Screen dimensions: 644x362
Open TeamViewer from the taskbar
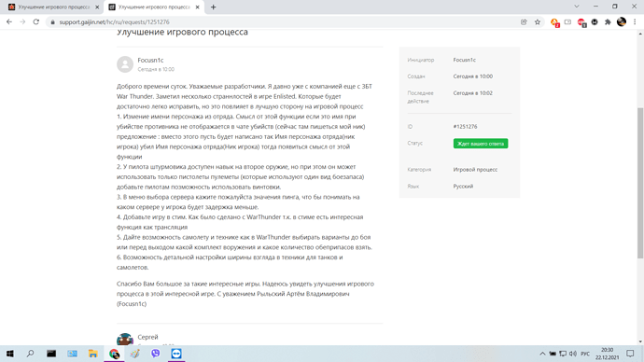point(176,354)
